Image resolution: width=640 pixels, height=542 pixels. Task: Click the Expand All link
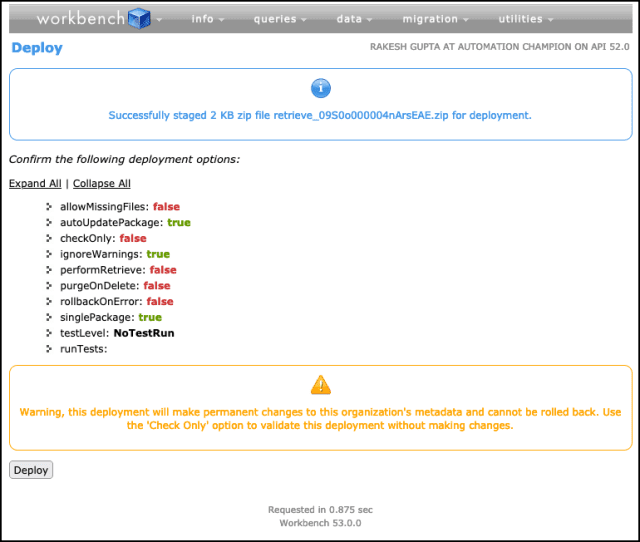[x=35, y=184]
